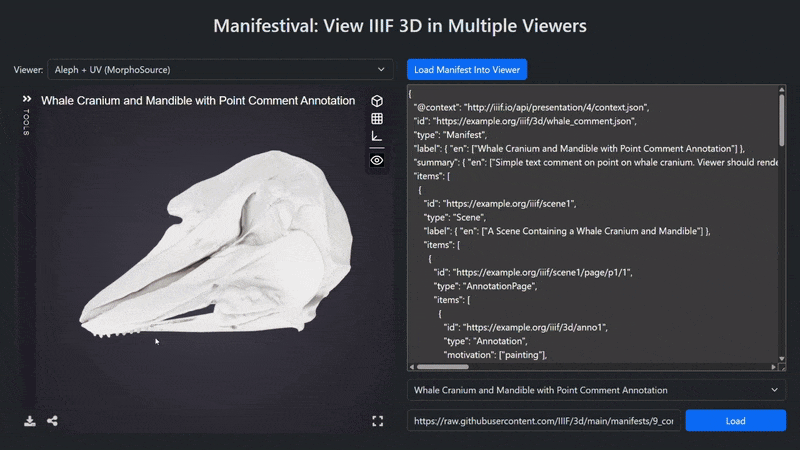Open the manifest selection dropdown
Image resolution: width=800 pixels, height=450 pixels.
596,390
